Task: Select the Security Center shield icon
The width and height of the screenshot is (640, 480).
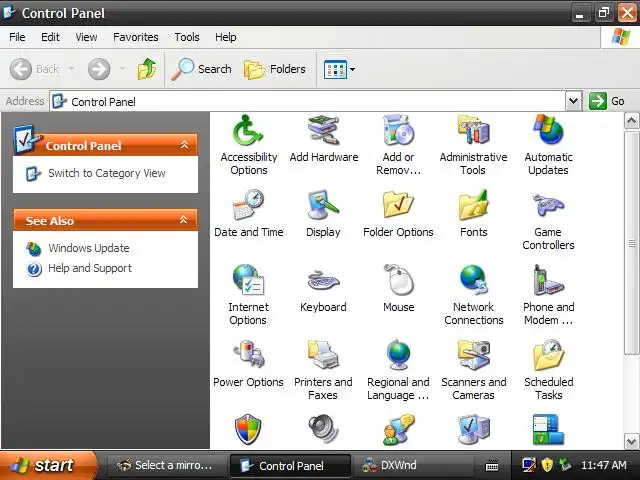Action: pos(248,429)
